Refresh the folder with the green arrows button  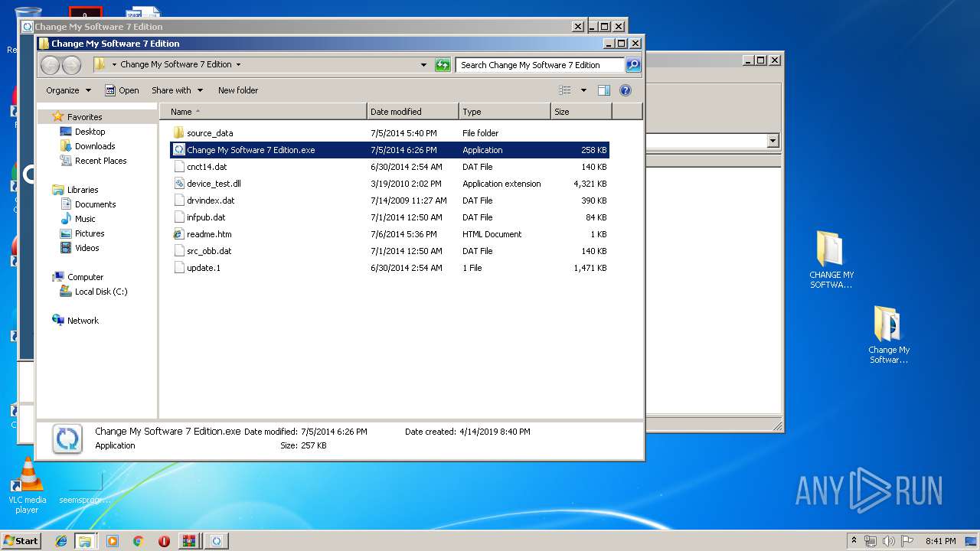pyautogui.click(x=443, y=65)
